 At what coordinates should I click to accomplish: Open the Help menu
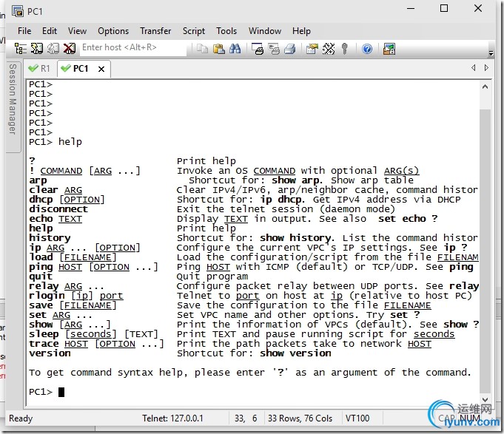(301, 31)
